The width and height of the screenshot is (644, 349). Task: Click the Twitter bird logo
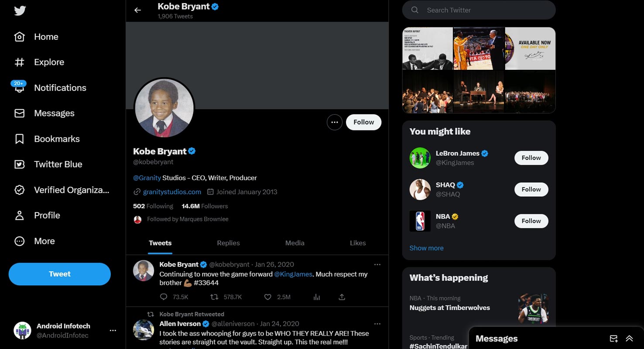20,11
